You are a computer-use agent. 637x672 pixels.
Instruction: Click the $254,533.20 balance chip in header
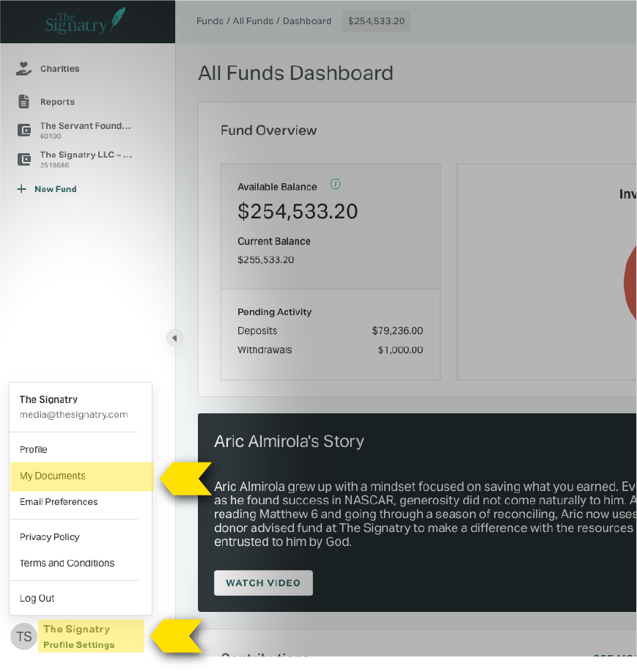point(376,21)
